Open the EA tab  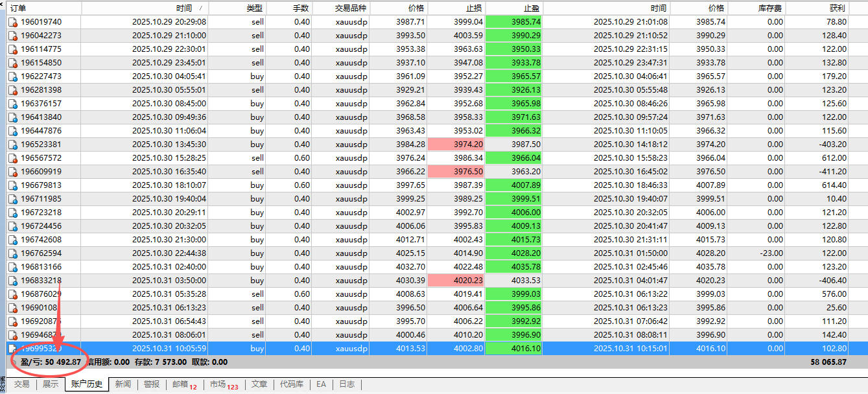click(x=322, y=384)
